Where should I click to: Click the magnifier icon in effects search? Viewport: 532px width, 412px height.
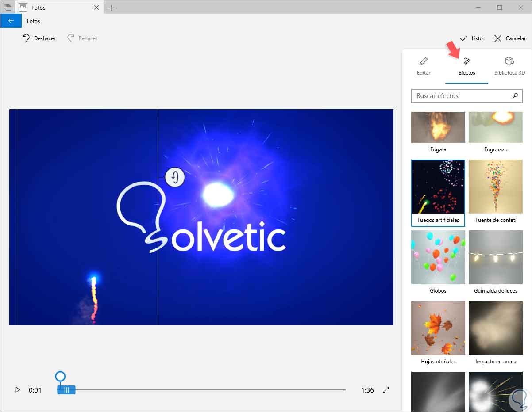click(x=515, y=95)
